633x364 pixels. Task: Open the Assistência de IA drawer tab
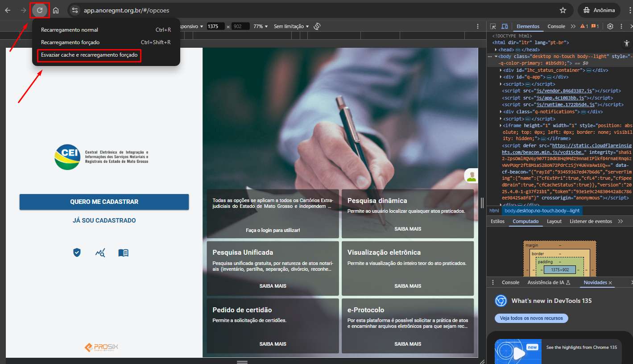(x=549, y=282)
